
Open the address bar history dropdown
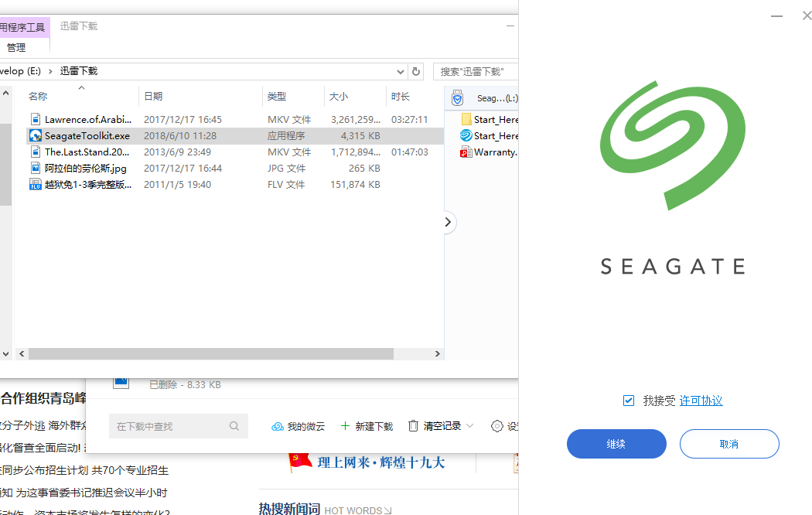(x=401, y=71)
